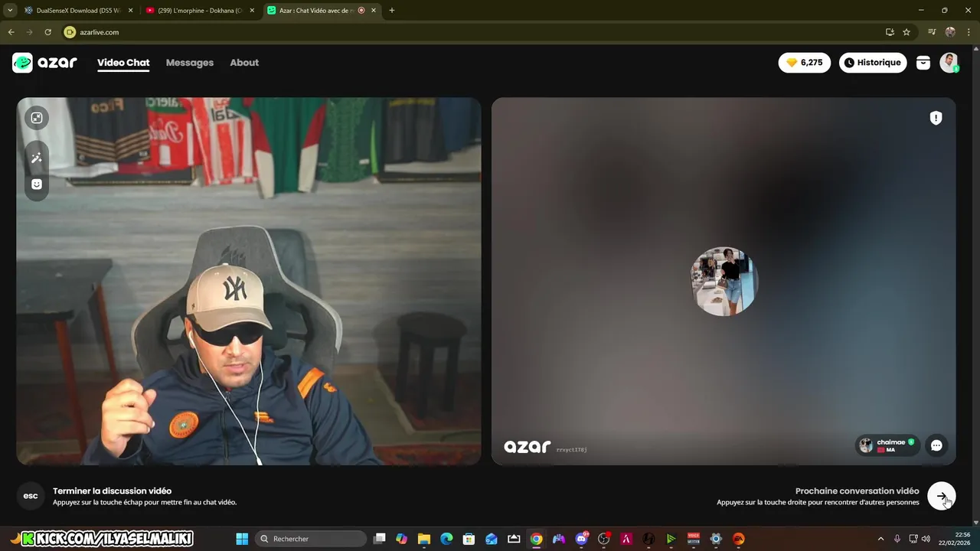Open File Explorer from taskbar

coord(424,539)
